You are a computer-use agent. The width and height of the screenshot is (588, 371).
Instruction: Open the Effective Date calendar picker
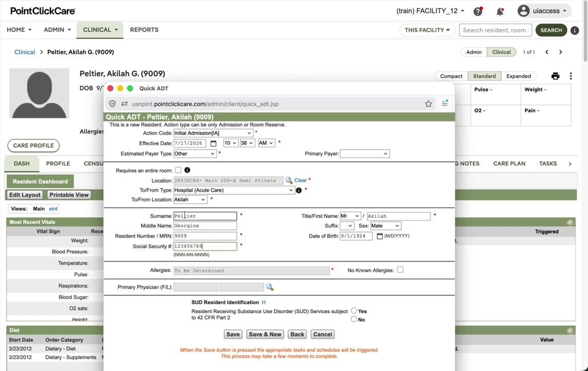[x=213, y=143]
